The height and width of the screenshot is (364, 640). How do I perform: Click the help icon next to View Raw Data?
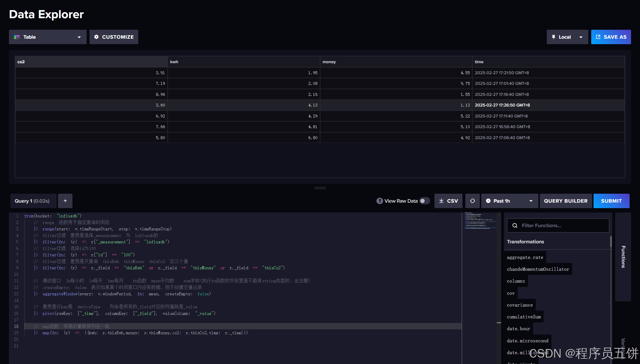pyautogui.click(x=379, y=201)
